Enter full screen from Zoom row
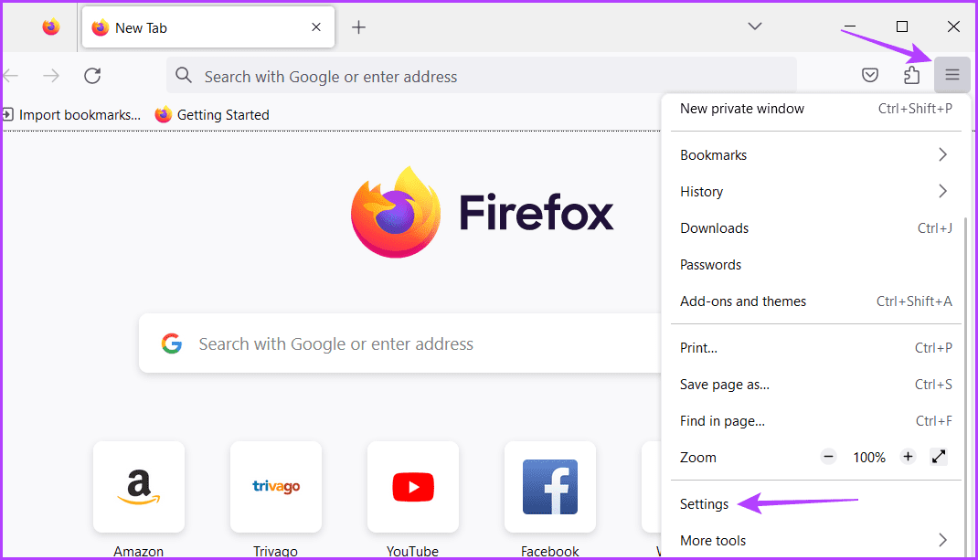Image resolution: width=978 pixels, height=560 pixels. (939, 457)
